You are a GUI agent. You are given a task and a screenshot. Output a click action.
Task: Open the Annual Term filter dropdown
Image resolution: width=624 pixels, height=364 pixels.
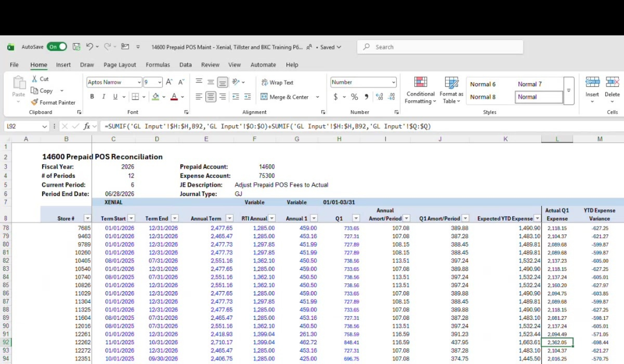point(229,218)
